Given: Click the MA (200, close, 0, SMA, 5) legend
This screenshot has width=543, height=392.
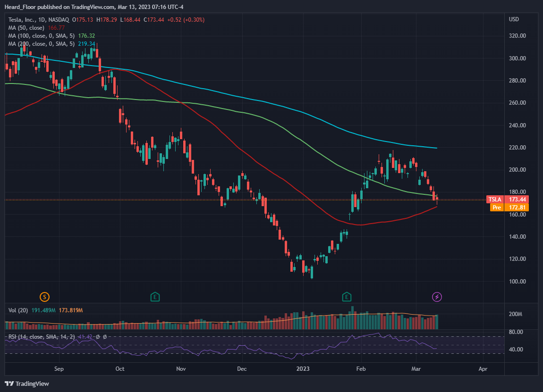Looking at the screenshot, I should [42, 43].
